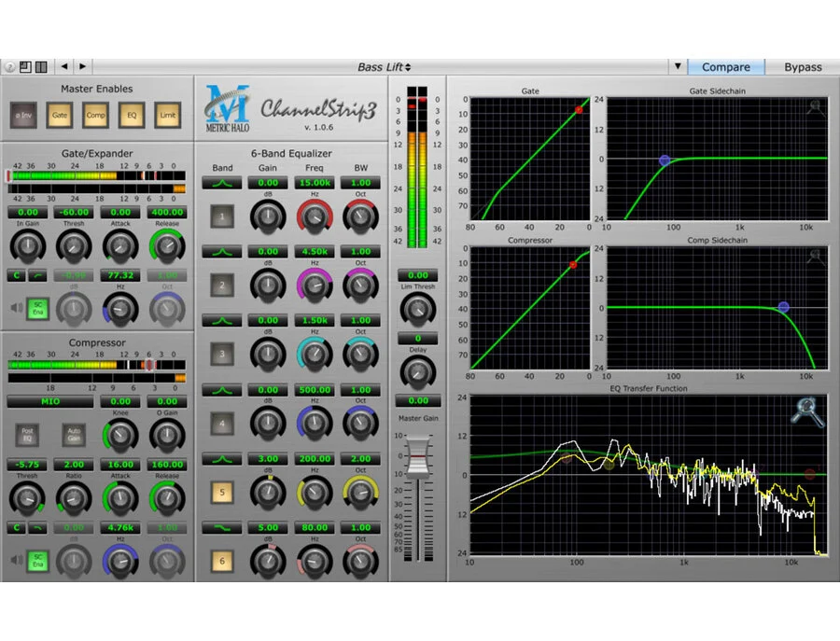Click the Master Gain fader

click(417, 458)
